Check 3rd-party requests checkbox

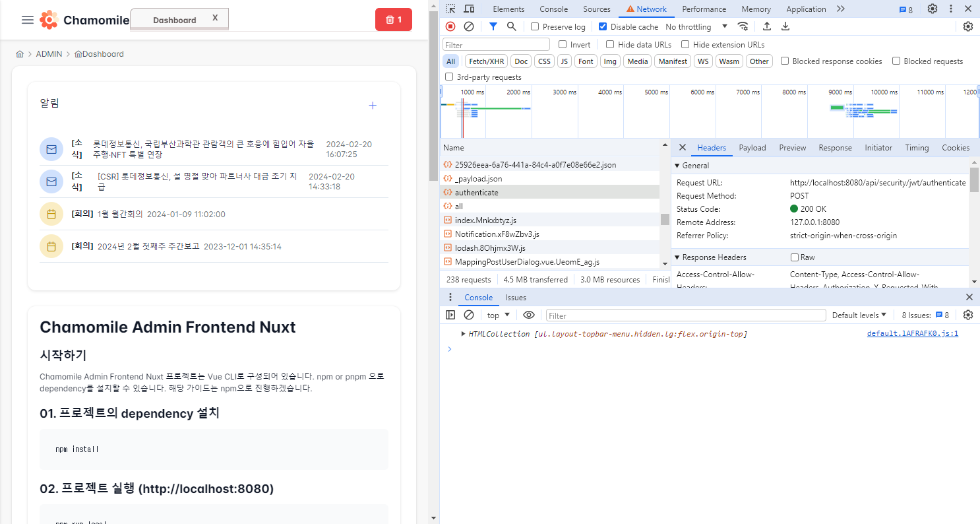pos(449,77)
